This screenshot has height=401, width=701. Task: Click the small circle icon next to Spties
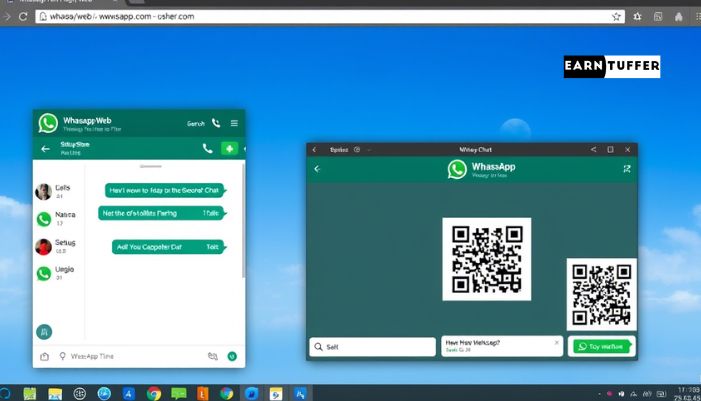pos(357,150)
